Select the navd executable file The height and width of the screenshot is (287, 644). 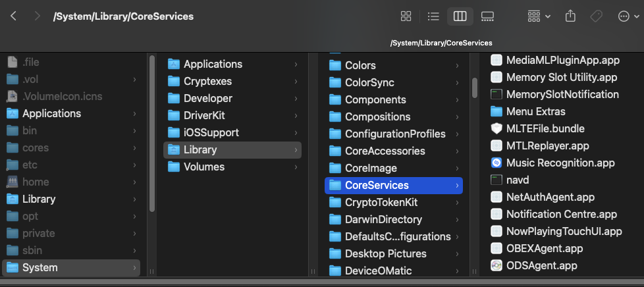tap(518, 180)
